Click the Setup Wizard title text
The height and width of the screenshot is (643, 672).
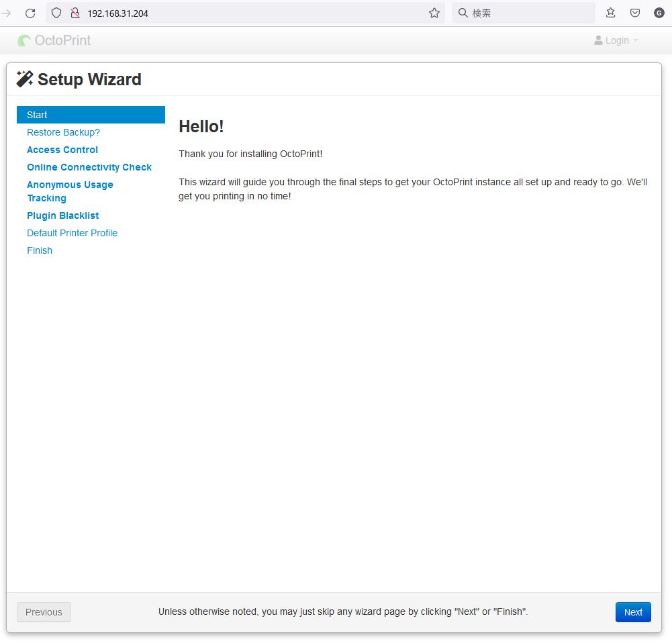click(x=89, y=79)
